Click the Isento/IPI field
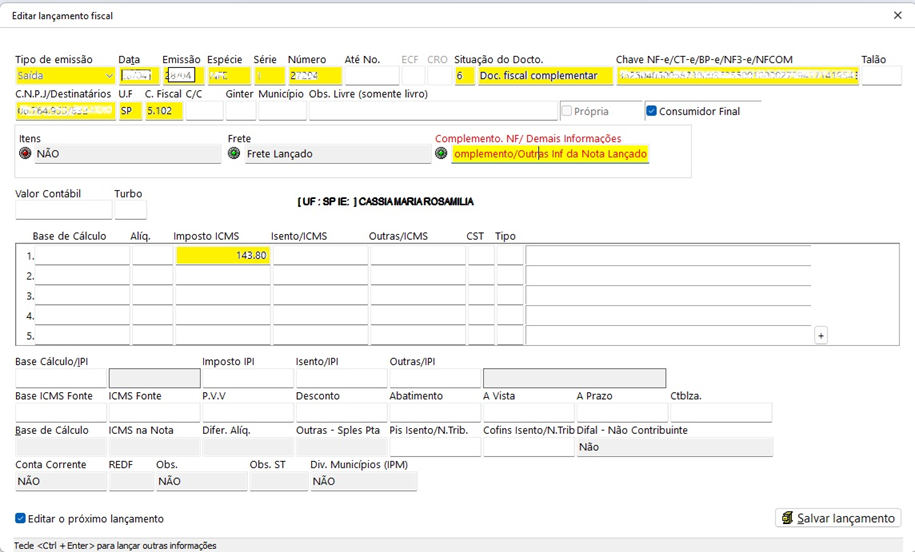 pos(341,378)
